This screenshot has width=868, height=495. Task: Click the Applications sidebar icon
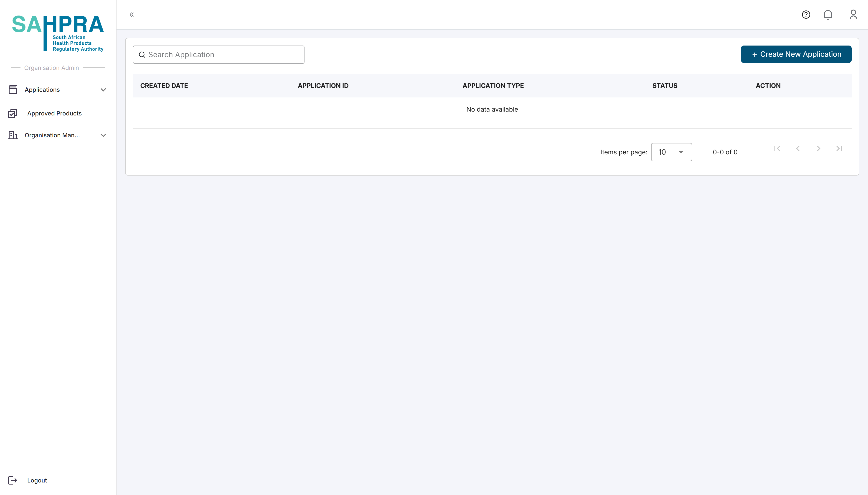pyautogui.click(x=13, y=90)
